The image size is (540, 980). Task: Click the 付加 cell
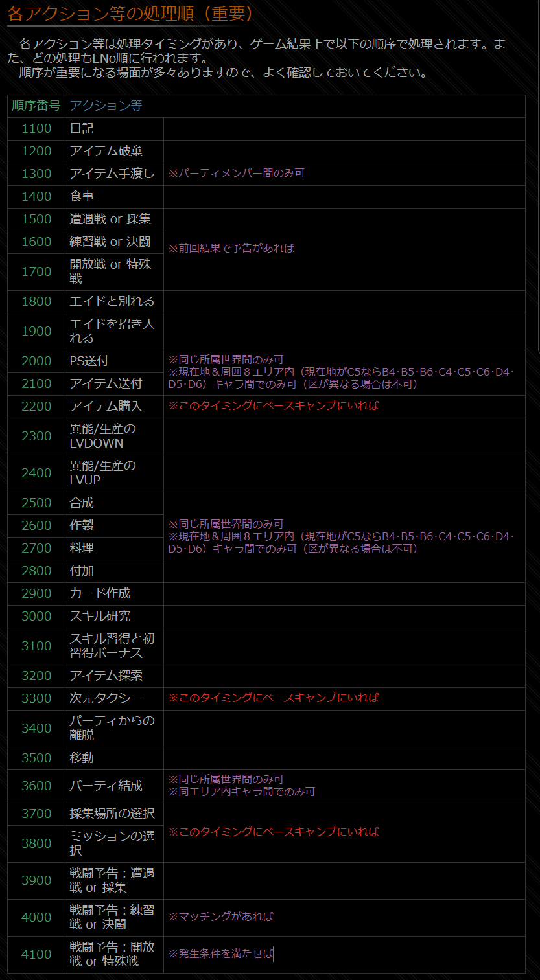point(114,571)
